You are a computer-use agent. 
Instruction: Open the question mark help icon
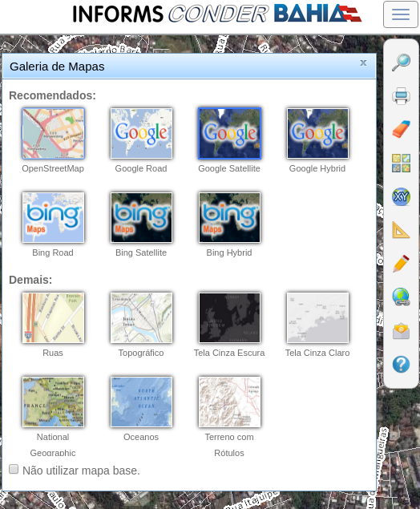pyautogui.click(x=401, y=364)
